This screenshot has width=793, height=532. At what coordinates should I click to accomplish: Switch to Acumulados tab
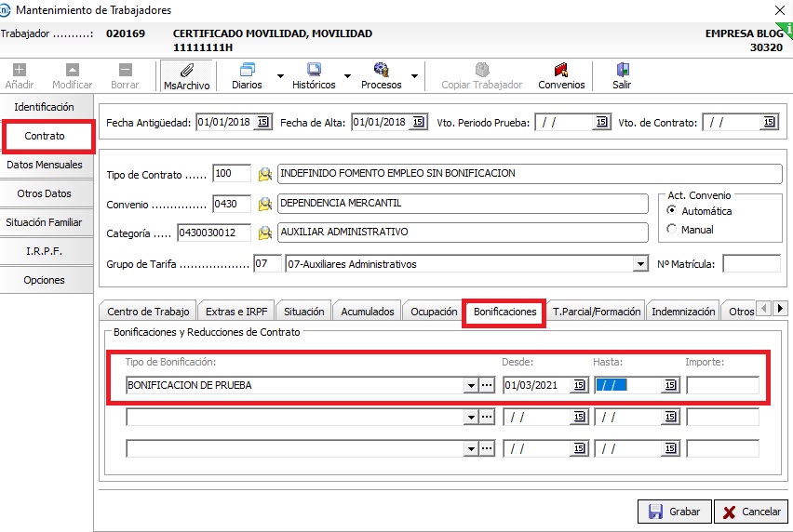click(367, 312)
